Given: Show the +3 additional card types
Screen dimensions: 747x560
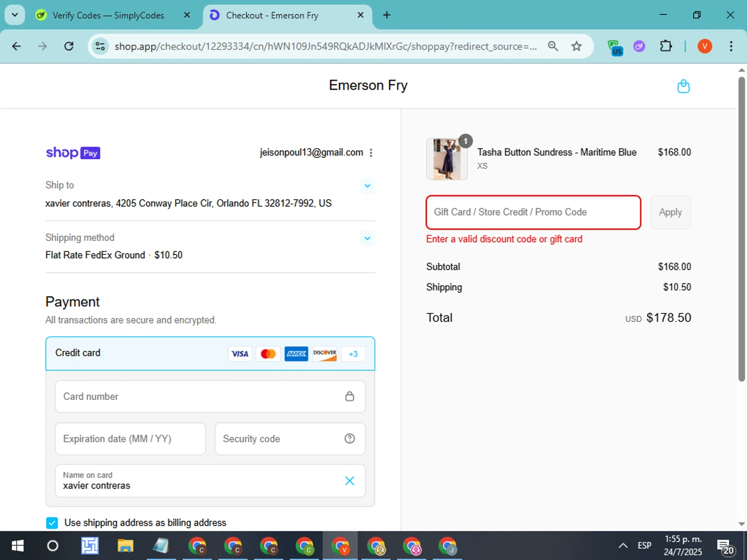Looking at the screenshot, I should coord(353,354).
